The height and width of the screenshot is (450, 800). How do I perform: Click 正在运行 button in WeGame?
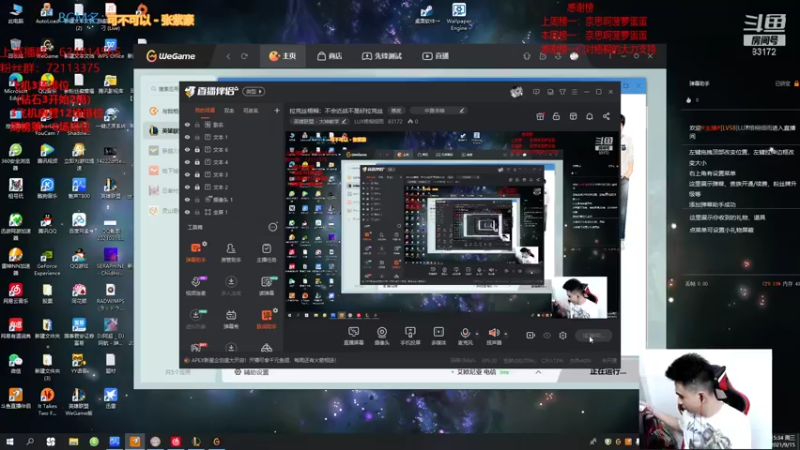607,372
